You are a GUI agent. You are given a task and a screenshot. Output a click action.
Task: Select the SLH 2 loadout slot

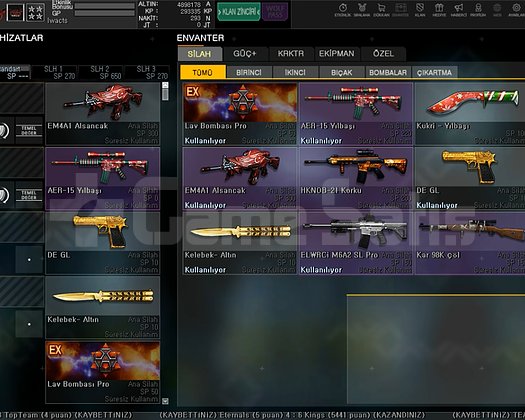[x=100, y=73]
